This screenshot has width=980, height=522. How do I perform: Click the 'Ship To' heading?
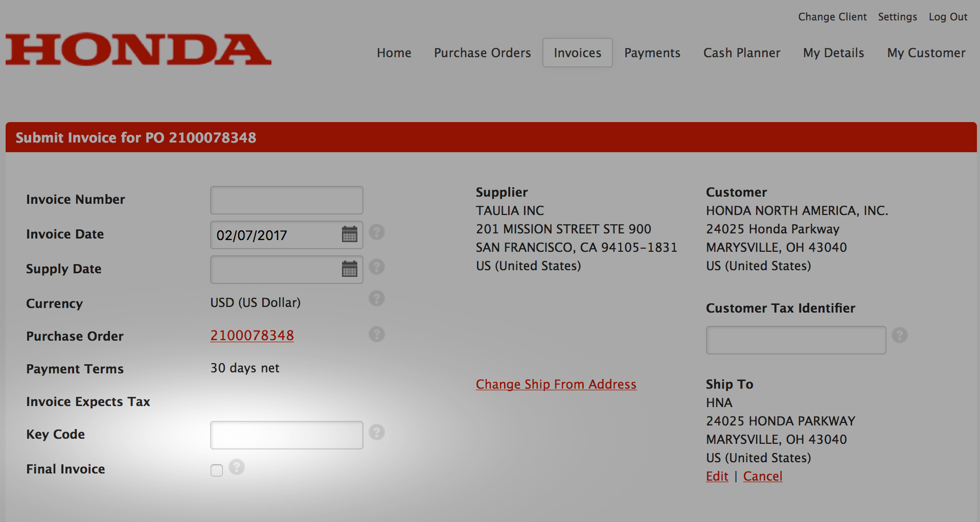[x=730, y=384]
